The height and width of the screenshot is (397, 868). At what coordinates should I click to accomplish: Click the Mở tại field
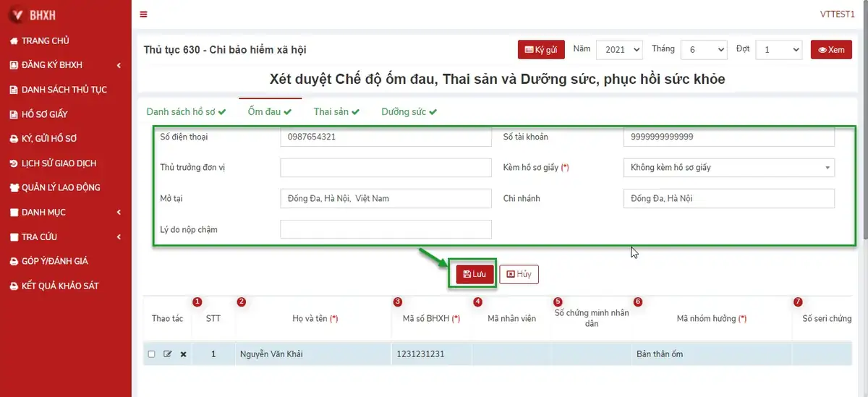(x=386, y=198)
